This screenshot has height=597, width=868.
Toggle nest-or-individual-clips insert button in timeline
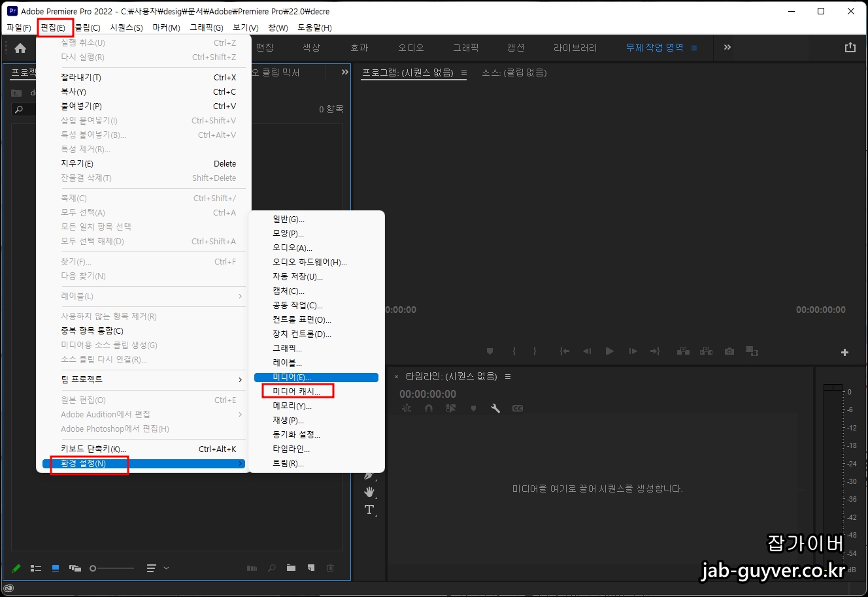tap(407, 408)
